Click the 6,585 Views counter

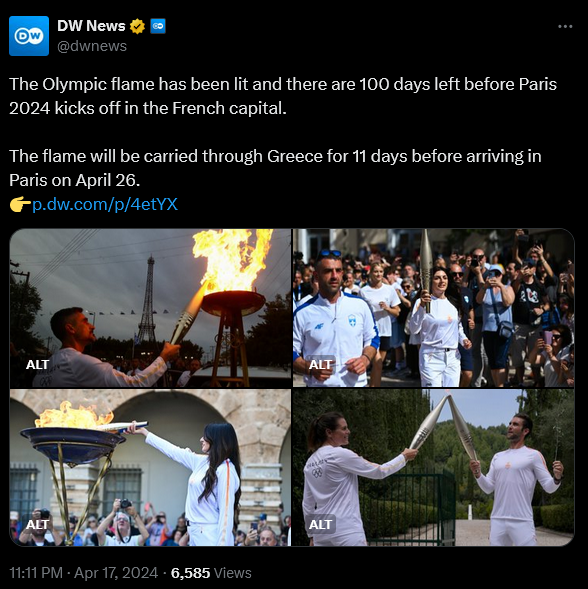[211, 573]
